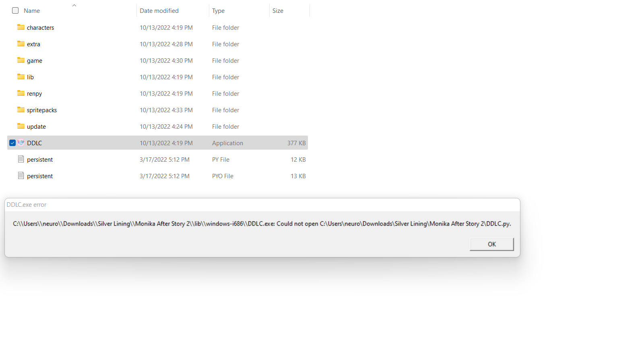Viewport: 644px width, 354px height.
Task: Click the renpy folder icon
Action: (x=21, y=93)
